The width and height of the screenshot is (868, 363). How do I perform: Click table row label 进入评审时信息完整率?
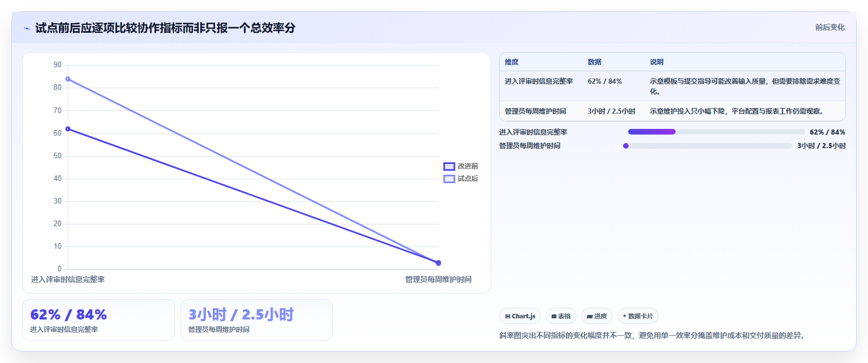pos(539,81)
